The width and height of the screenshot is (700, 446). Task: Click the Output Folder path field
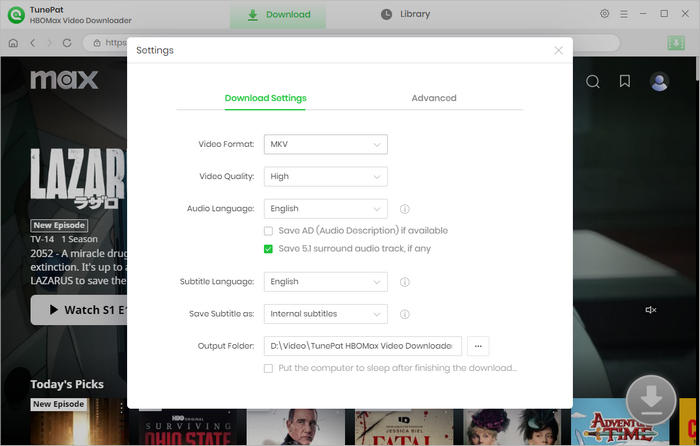362,346
